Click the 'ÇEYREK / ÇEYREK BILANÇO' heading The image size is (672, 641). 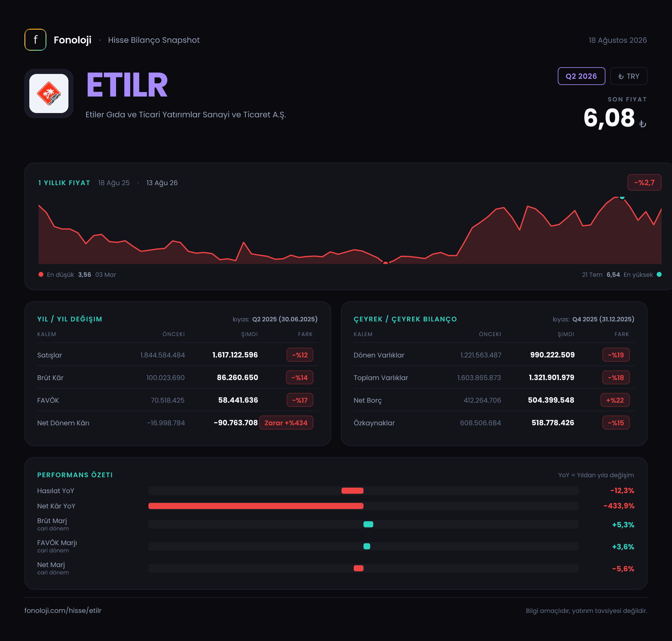pyautogui.click(x=405, y=319)
